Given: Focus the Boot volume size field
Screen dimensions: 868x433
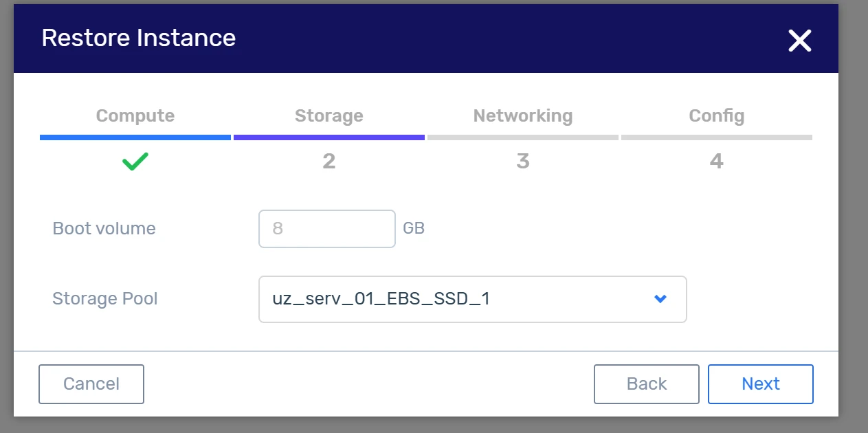Looking at the screenshot, I should (326, 228).
